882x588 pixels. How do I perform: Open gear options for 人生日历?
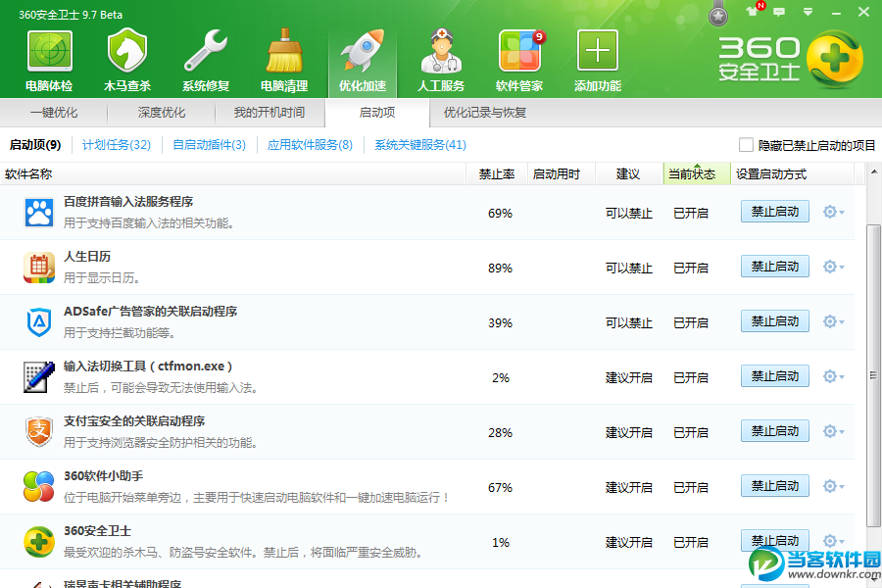[x=834, y=267]
